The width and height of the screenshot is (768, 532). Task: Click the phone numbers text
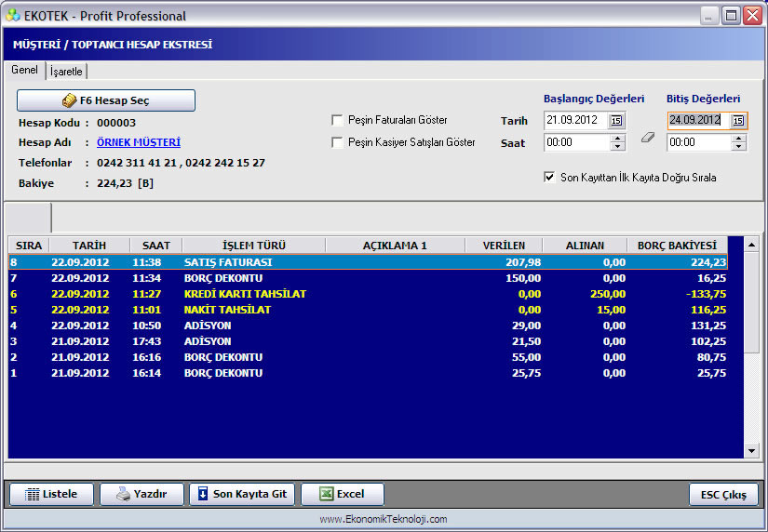click(x=181, y=163)
